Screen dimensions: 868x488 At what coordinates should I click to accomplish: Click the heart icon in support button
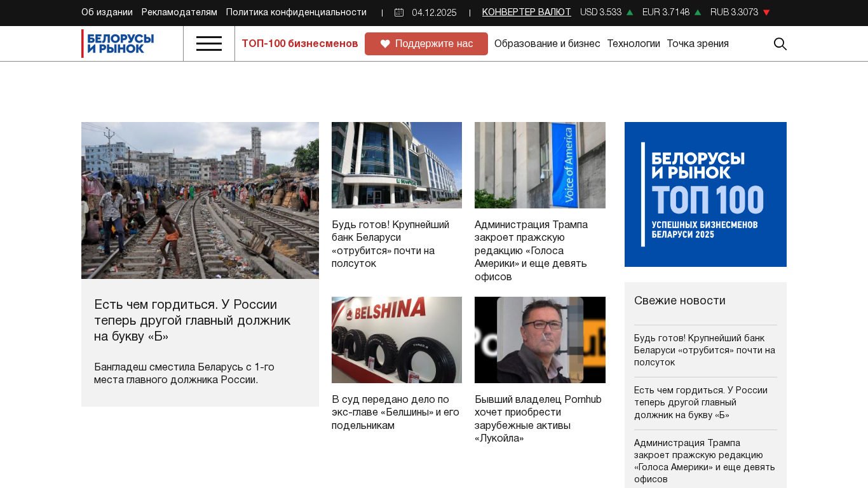[385, 44]
